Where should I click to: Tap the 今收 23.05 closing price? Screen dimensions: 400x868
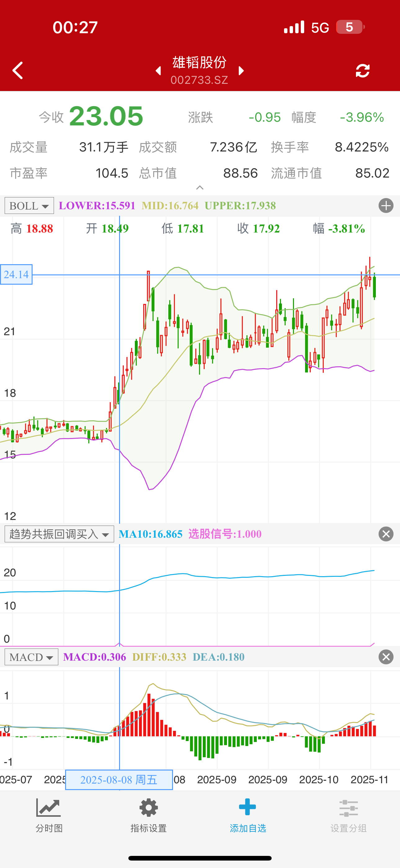tap(106, 117)
